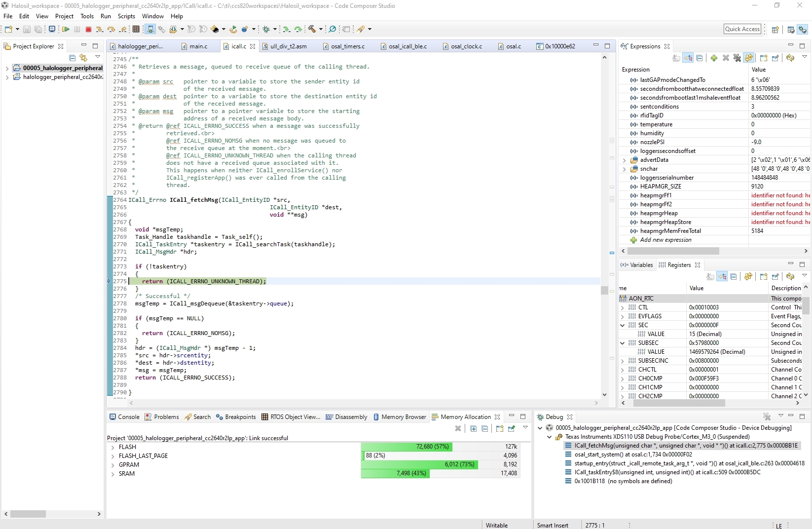Click the green Resume button in toolbar
812x529 pixels.
(x=66, y=30)
